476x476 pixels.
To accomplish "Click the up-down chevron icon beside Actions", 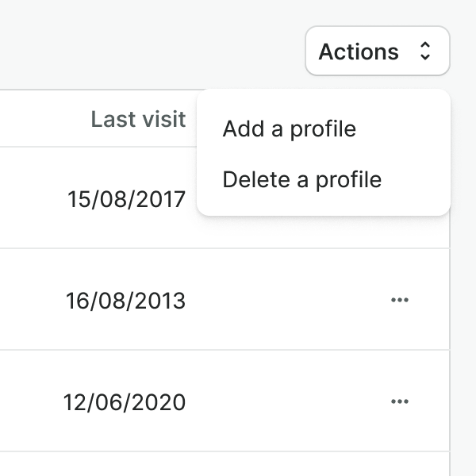I will pos(425,52).
